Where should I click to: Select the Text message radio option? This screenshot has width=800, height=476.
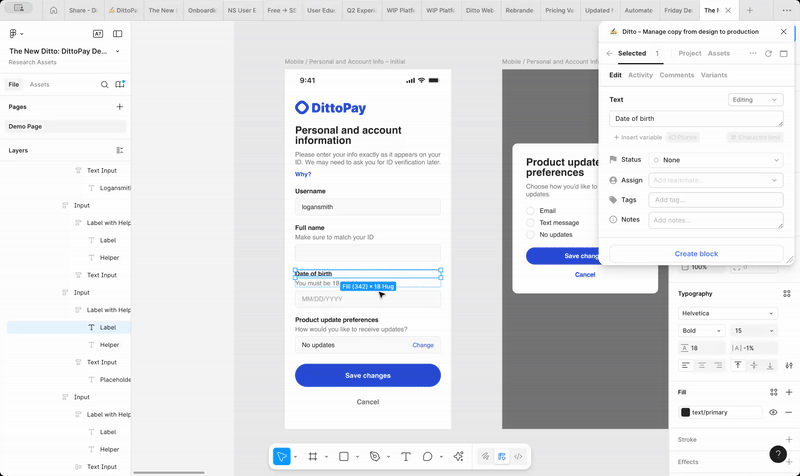click(530, 222)
